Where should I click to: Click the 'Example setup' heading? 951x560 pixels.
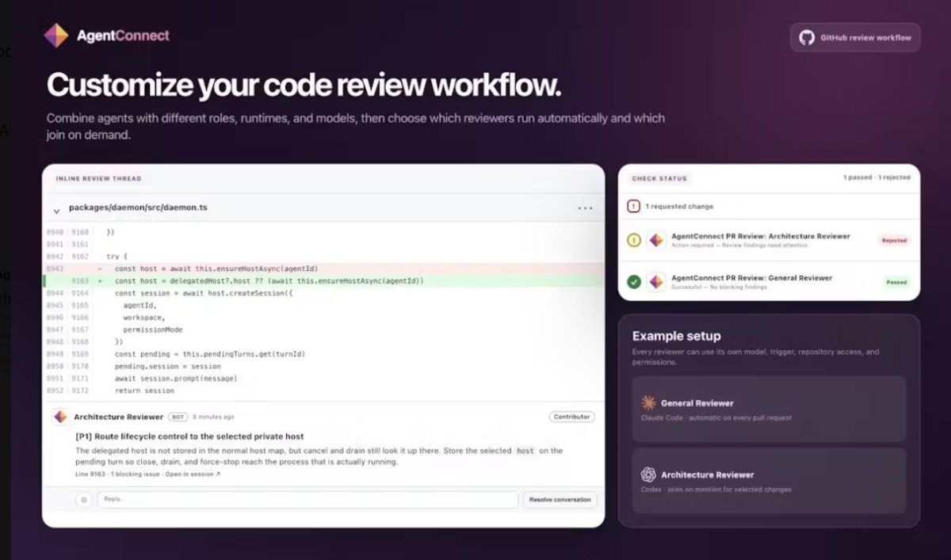(x=676, y=336)
